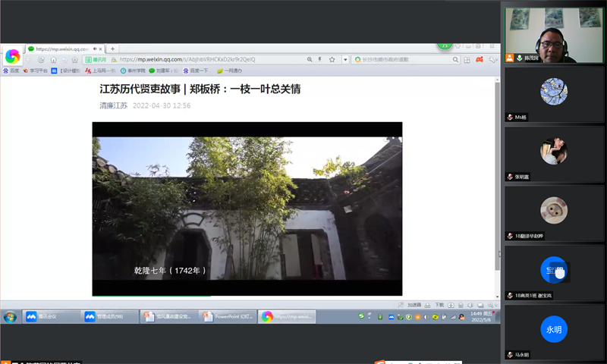This screenshot has height=364, width=607.
Task: Click the 清廉江苏 account link
Action: coord(114,105)
